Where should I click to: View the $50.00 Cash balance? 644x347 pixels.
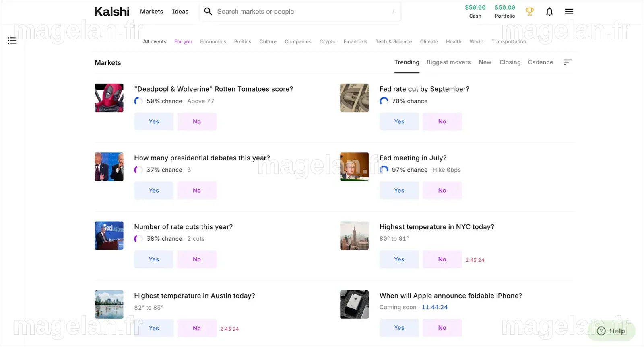click(475, 12)
